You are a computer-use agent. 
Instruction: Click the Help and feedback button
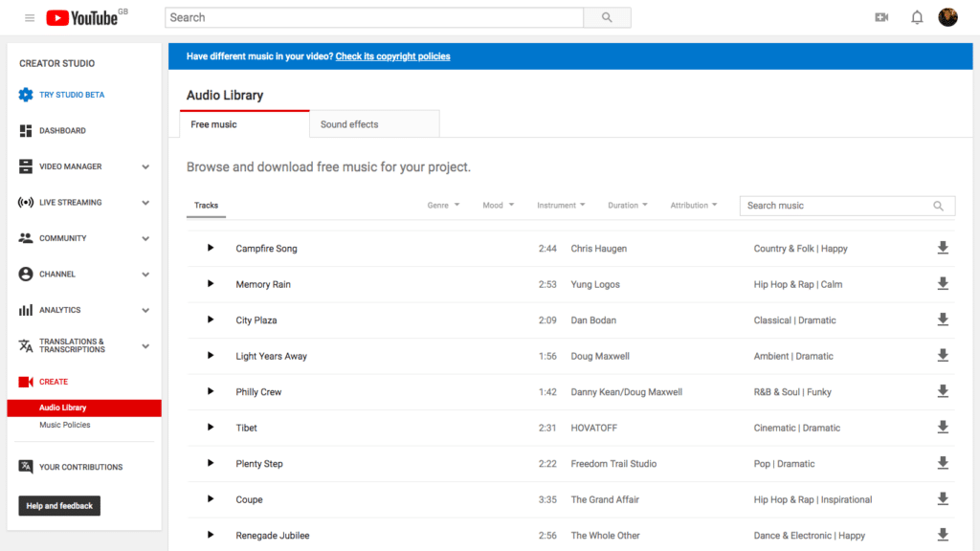59,505
